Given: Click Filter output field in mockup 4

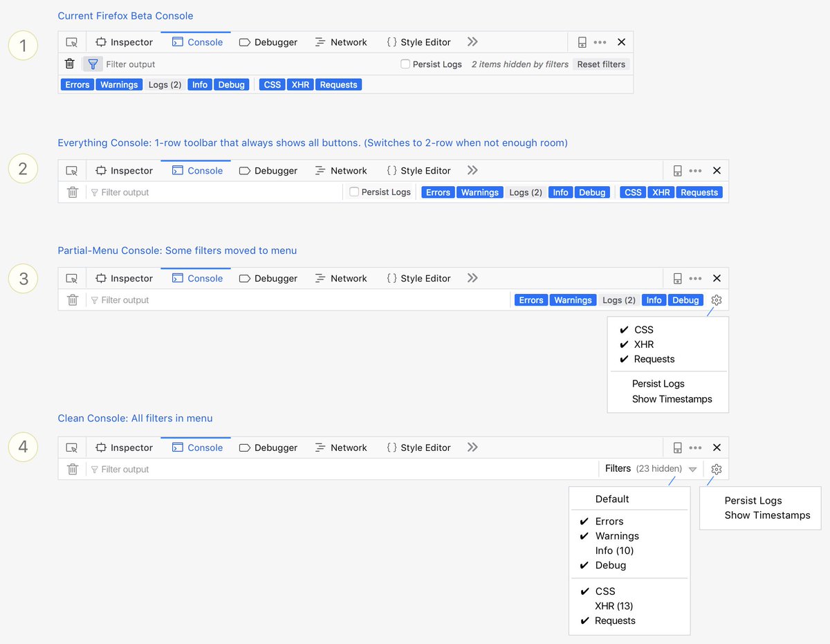Looking at the screenshot, I should (x=342, y=469).
